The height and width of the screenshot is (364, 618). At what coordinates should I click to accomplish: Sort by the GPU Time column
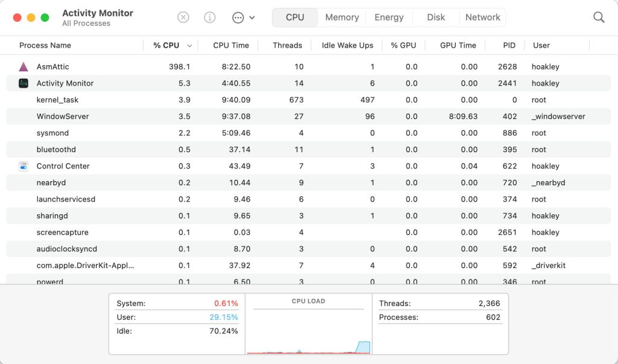point(458,45)
